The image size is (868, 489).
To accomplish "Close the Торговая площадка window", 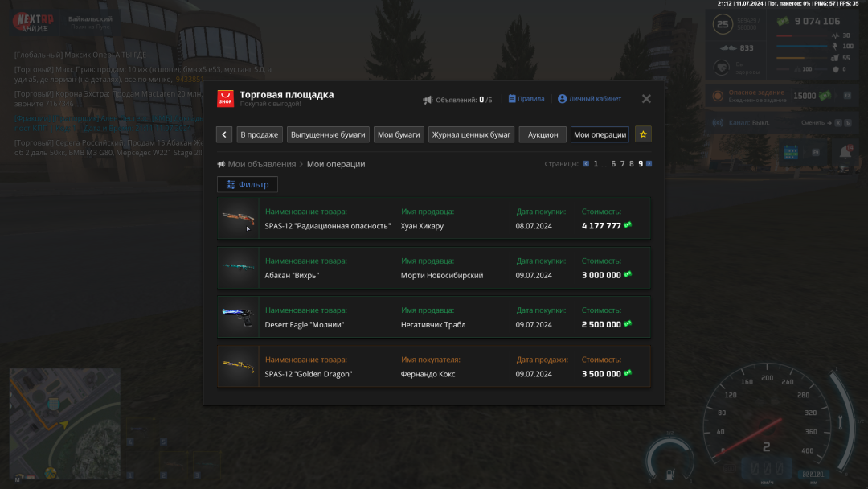I will pos(646,99).
